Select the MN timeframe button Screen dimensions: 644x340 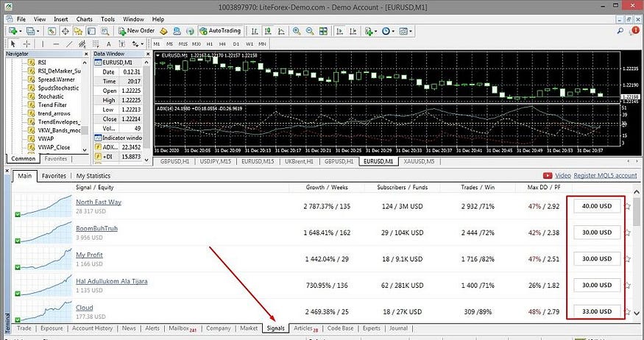pos(263,44)
